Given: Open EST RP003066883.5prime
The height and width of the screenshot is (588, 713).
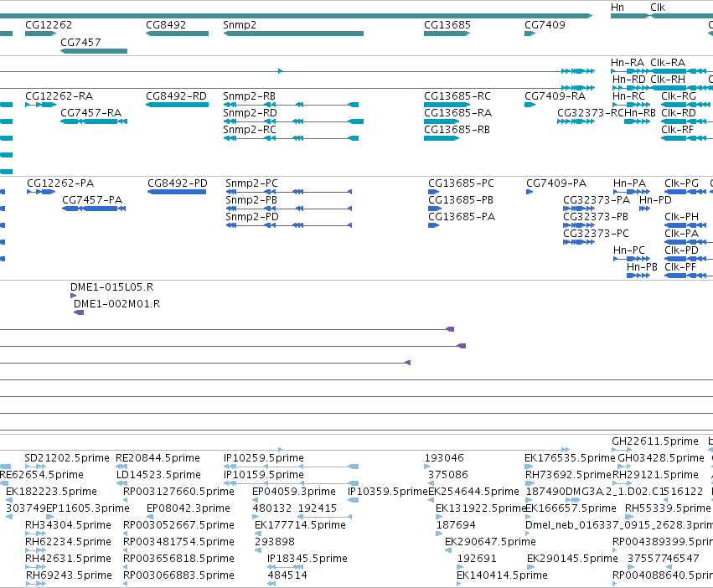Looking at the screenshot, I should pos(178,575).
